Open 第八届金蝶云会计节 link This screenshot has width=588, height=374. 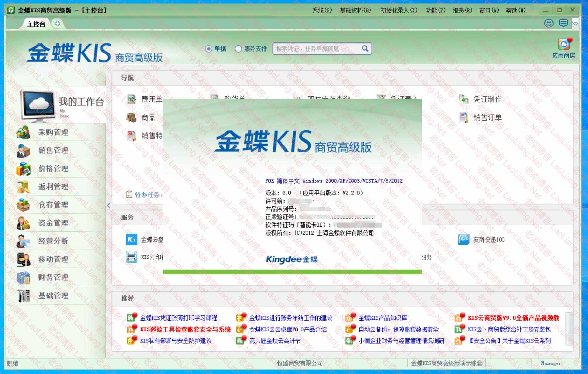(275, 341)
